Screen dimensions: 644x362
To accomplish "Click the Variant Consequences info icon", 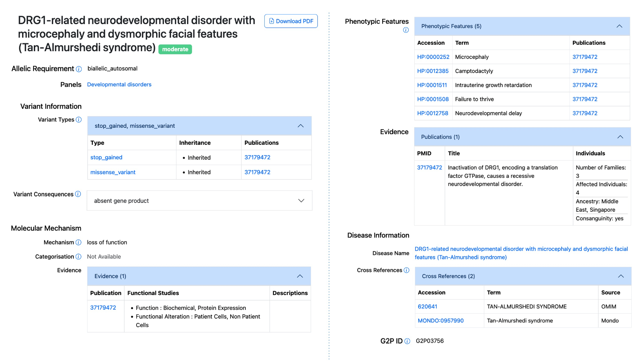I will point(78,194).
